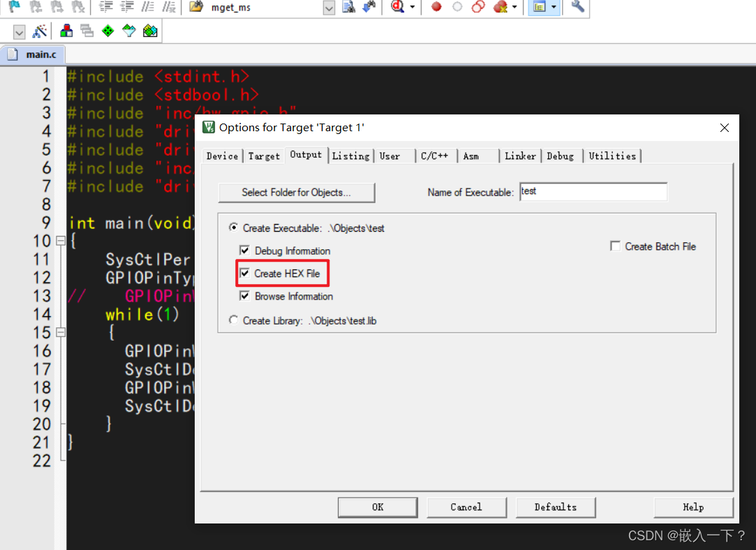This screenshot has height=550, width=756.
Task: Close the Options for Target dialog
Action: coord(724,128)
